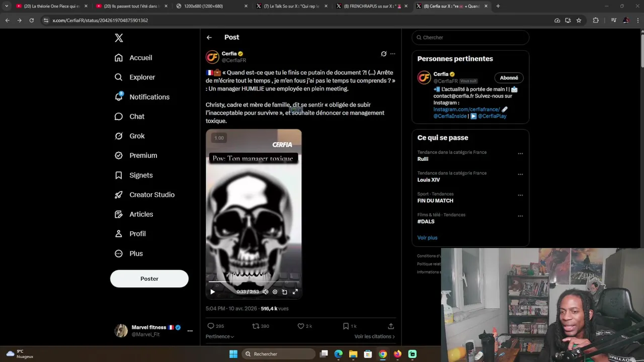This screenshot has width=644, height=362.
Task: Go back with the Post arrow
Action: 209,38
